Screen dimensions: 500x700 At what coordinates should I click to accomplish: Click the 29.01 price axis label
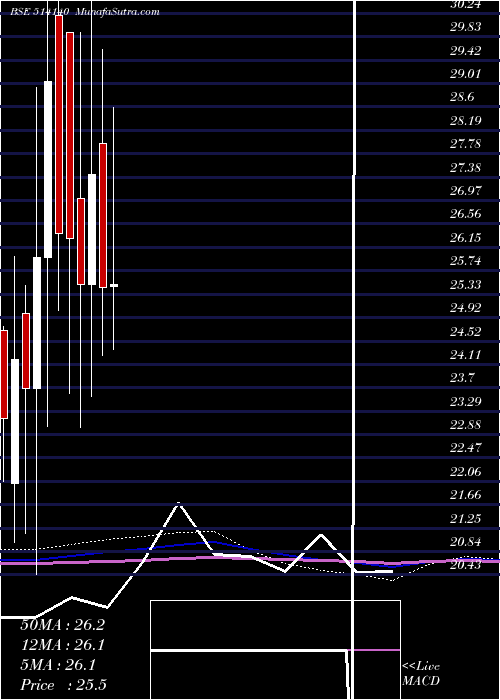465,74
